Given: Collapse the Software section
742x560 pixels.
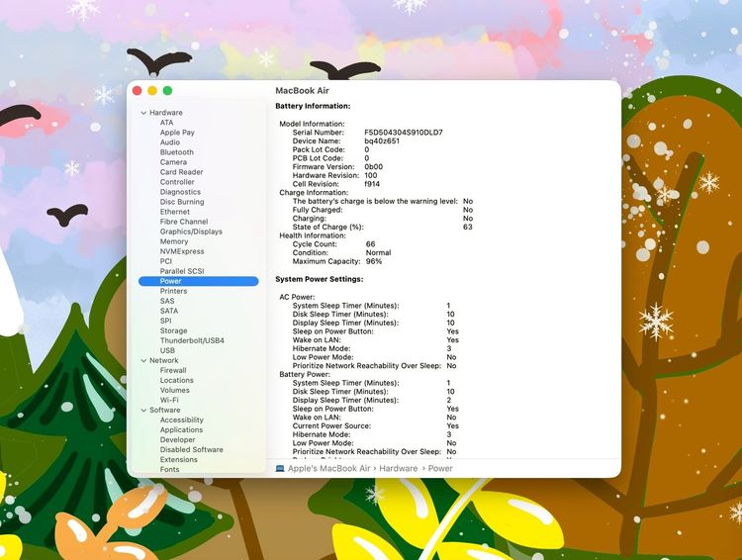Looking at the screenshot, I should [x=143, y=410].
